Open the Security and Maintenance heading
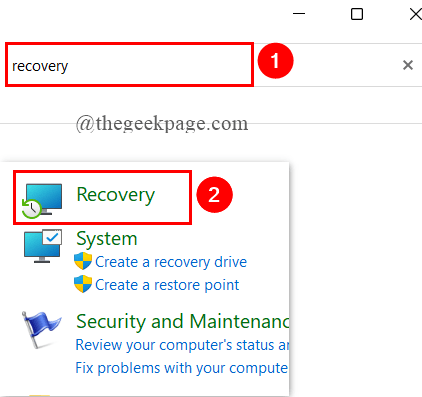The height and width of the screenshot is (397, 422). [x=182, y=322]
